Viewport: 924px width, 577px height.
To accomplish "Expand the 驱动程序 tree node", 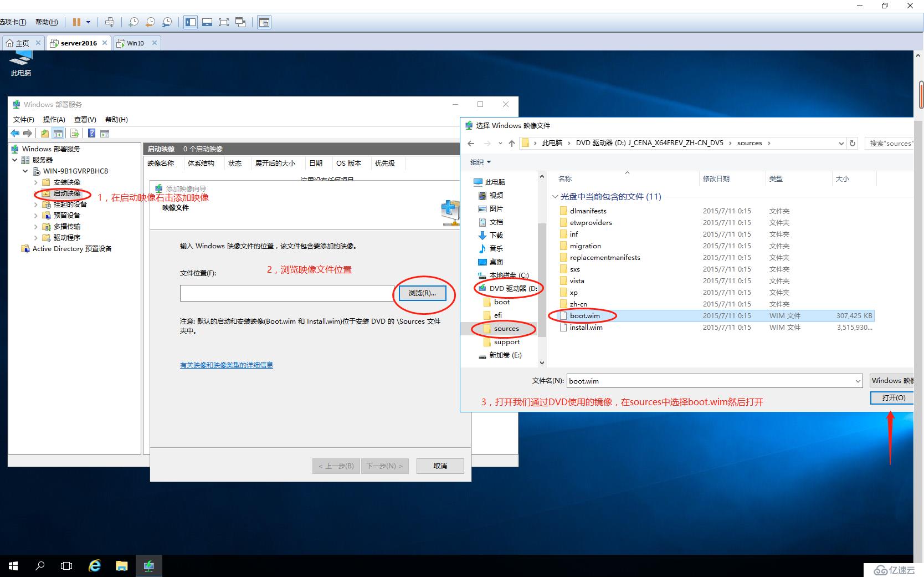I will [36, 237].
